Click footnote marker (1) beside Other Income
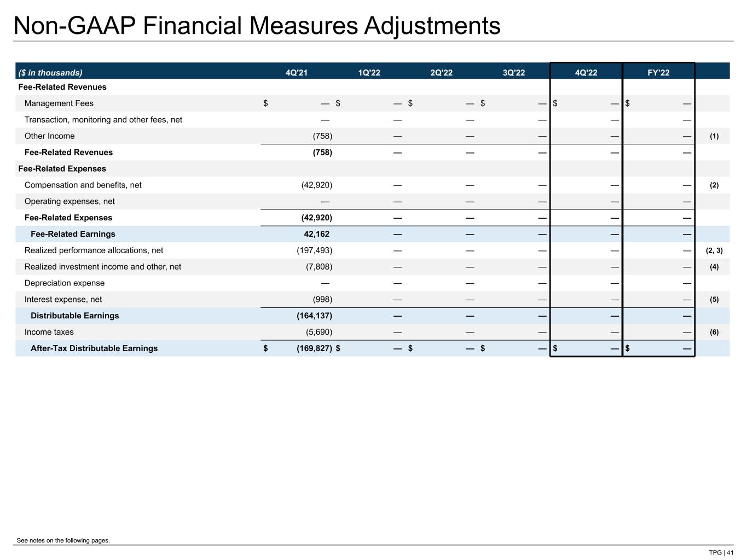Image resolution: width=747 pixels, height=560 pixels. click(714, 136)
